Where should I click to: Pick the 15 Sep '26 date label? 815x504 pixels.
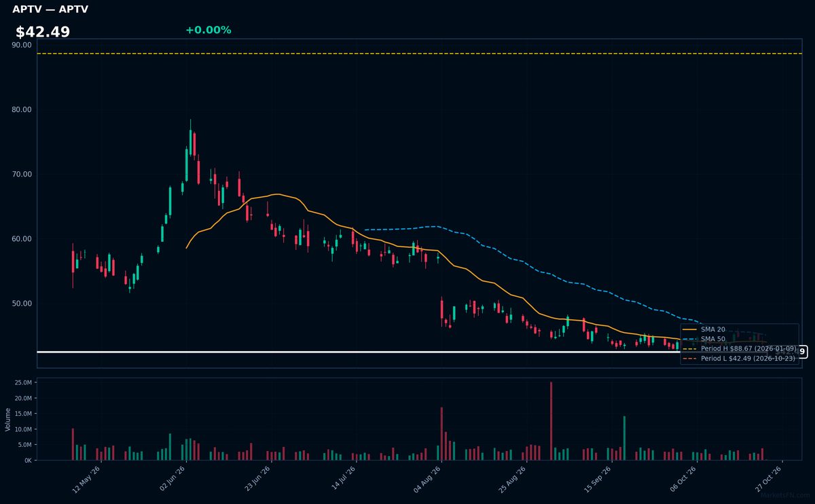point(598,478)
